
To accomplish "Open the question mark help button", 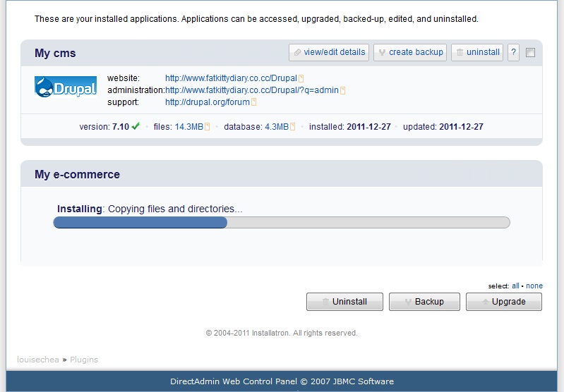I will 513,52.
